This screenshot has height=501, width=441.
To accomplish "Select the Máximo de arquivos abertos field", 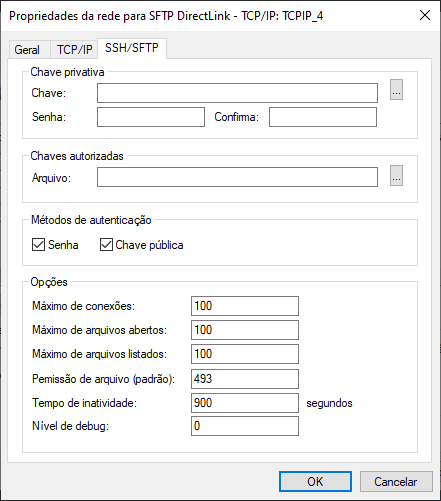I will (245, 330).
